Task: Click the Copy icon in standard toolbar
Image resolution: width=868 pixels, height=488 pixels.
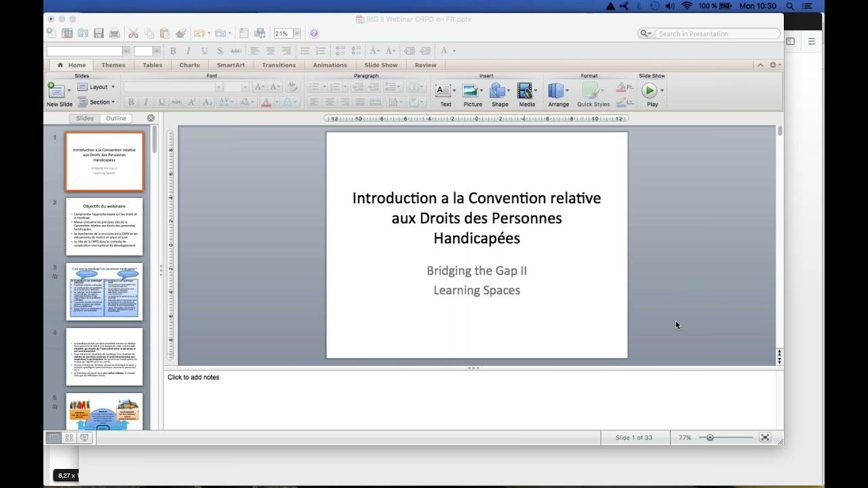Action: pos(149,33)
